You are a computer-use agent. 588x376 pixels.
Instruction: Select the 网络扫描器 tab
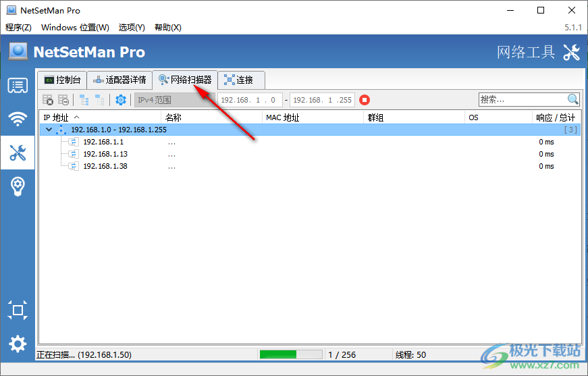tap(185, 80)
